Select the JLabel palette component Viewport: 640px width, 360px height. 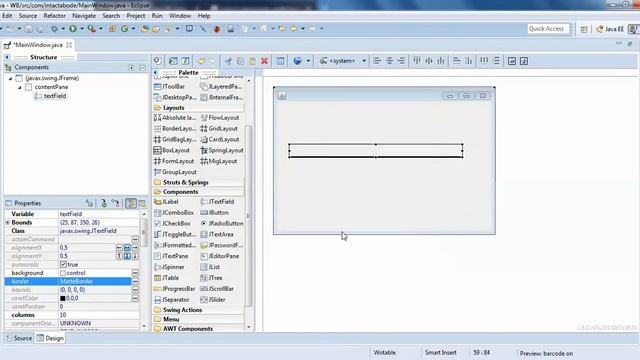coord(167,202)
